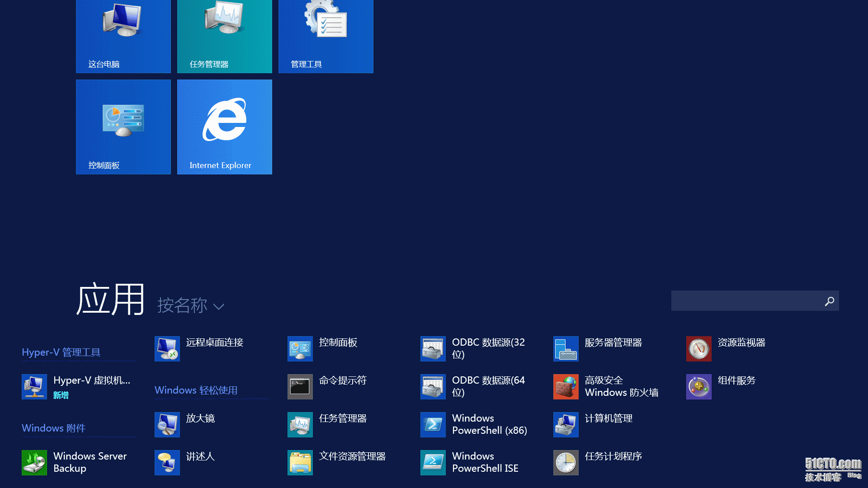
Task: Open 高级安全 Windows 防火墙
Action: pos(606,386)
